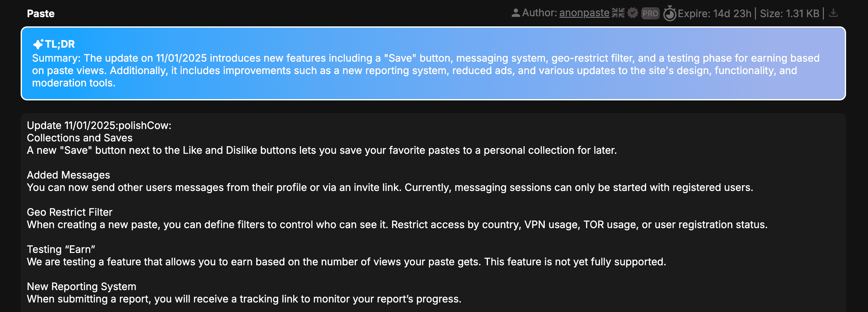
Task: Click the Added Messages heading
Action: pyautogui.click(x=68, y=175)
